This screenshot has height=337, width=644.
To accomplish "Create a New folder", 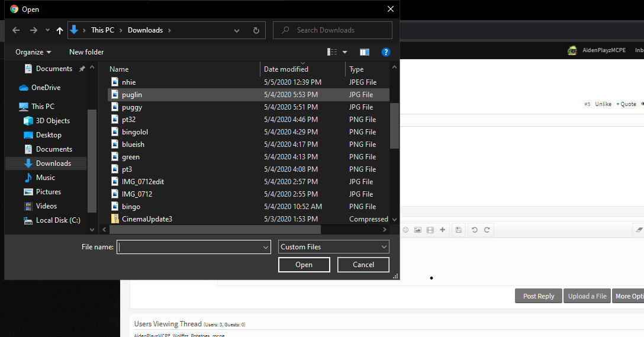I will point(86,52).
